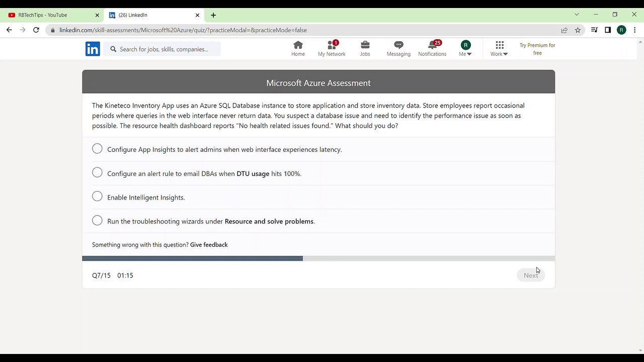The width and height of the screenshot is (644, 362).
Task: Click Try Premium for free link
Action: click(x=537, y=49)
